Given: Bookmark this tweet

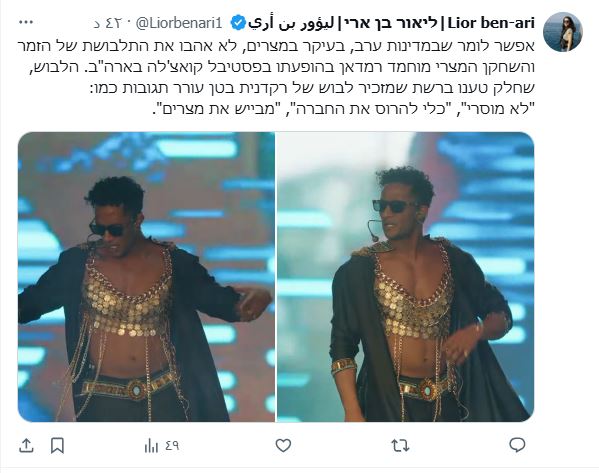Looking at the screenshot, I should coord(57,445).
